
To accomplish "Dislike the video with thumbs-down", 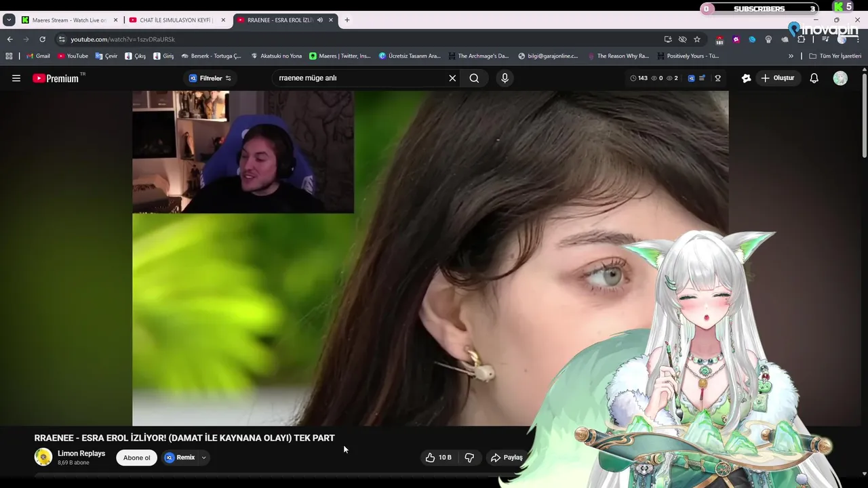I will 469,457.
